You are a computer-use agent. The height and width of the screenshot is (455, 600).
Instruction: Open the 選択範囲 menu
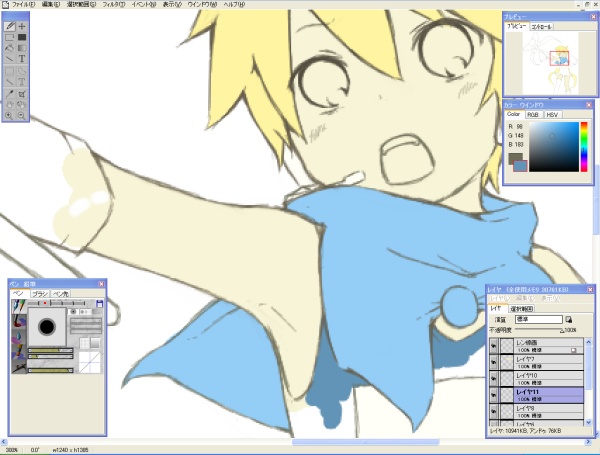tap(82, 5)
